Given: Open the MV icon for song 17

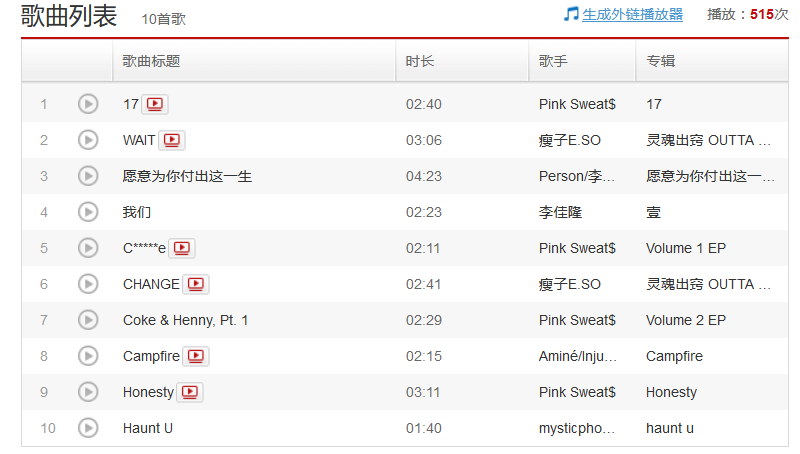Looking at the screenshot, I should coord(155,104).
